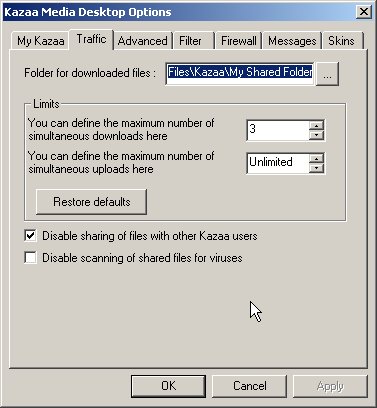Switch to the My Kazaa tab
The height and width of the screenshot is (408, 377).
click(x=40, y=41)
